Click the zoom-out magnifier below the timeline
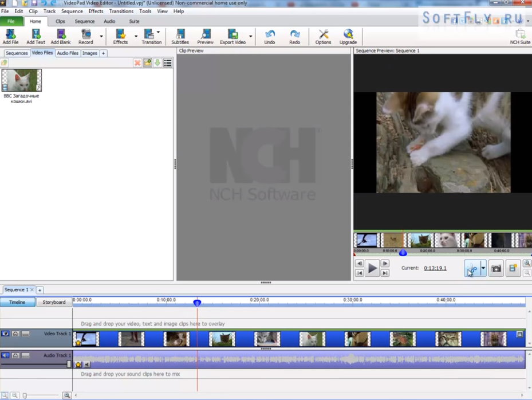Image resolution: width=532 pixels, height=400 pixels. pyautogui.click(x=15, y=395)
